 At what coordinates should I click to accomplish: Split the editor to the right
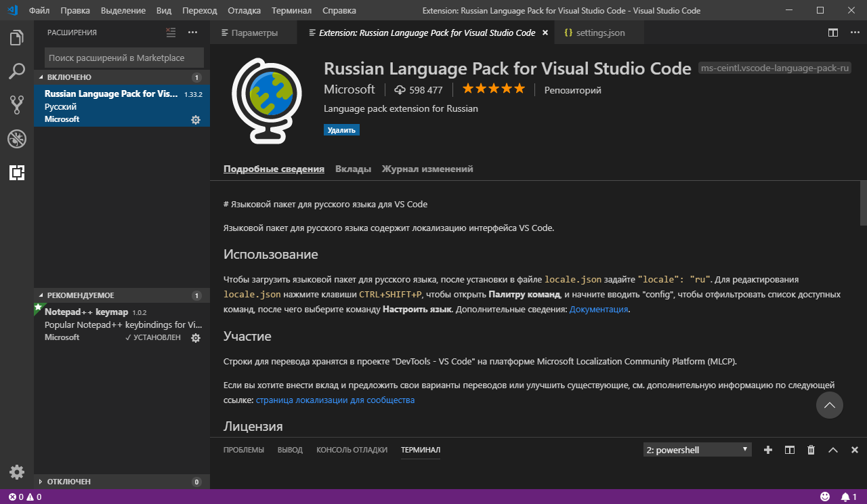[833, 33]
